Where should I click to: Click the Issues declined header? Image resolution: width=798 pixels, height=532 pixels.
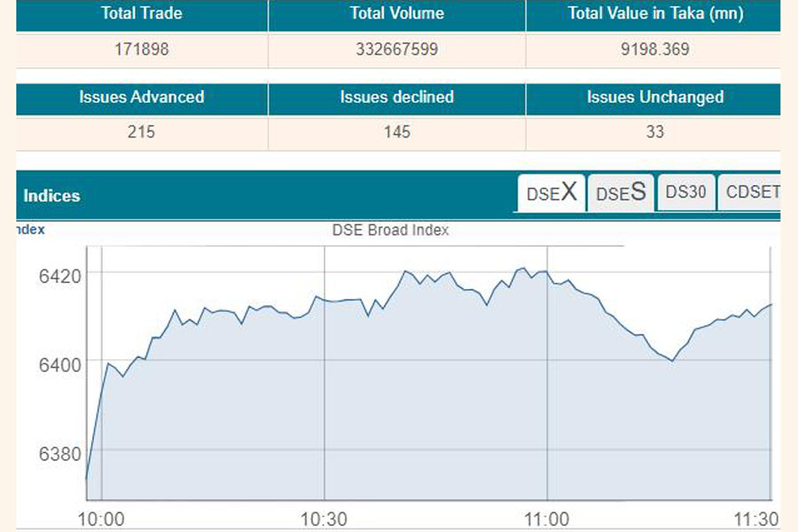(396, 98)
